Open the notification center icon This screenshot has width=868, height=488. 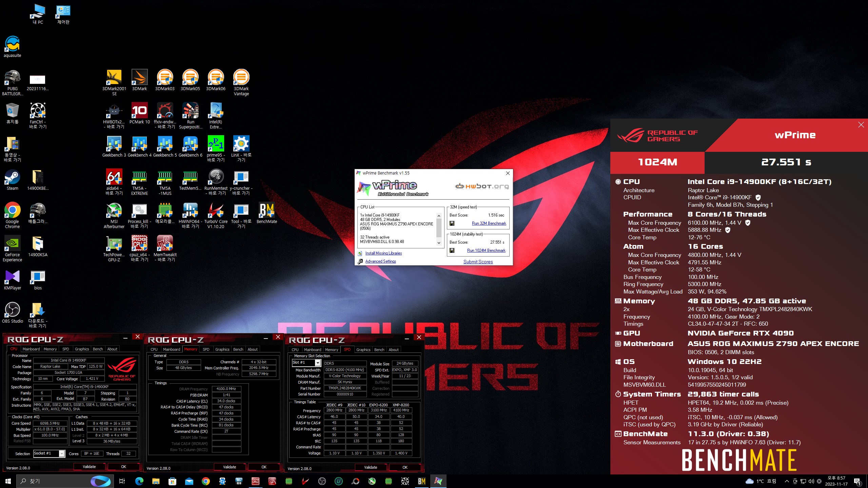[857, 481]
